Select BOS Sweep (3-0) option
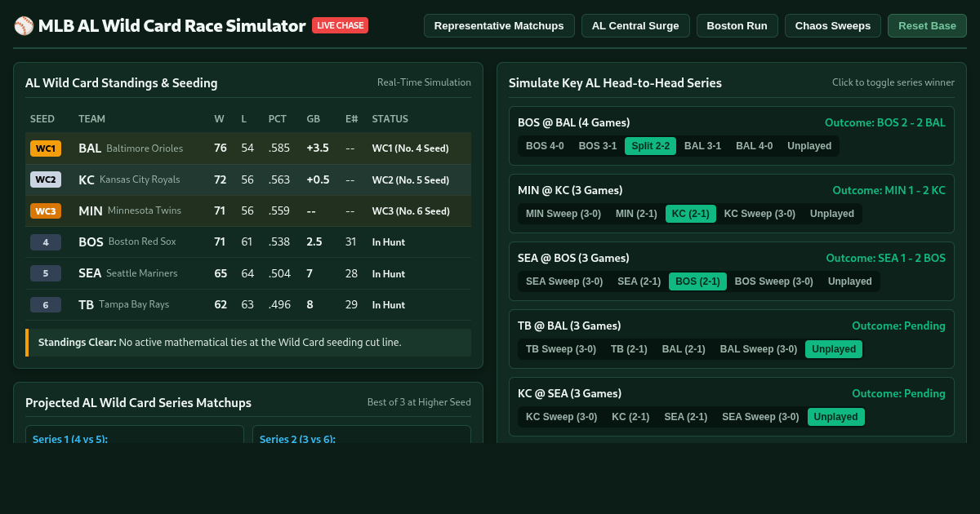980x514 pixels. (x=774, y=281)
